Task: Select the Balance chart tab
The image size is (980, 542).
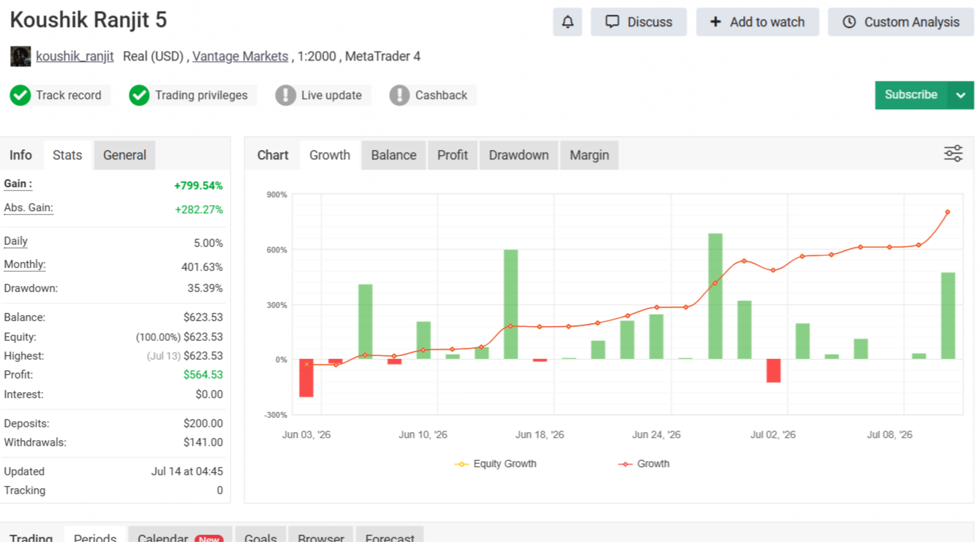Action: (394, 155)
